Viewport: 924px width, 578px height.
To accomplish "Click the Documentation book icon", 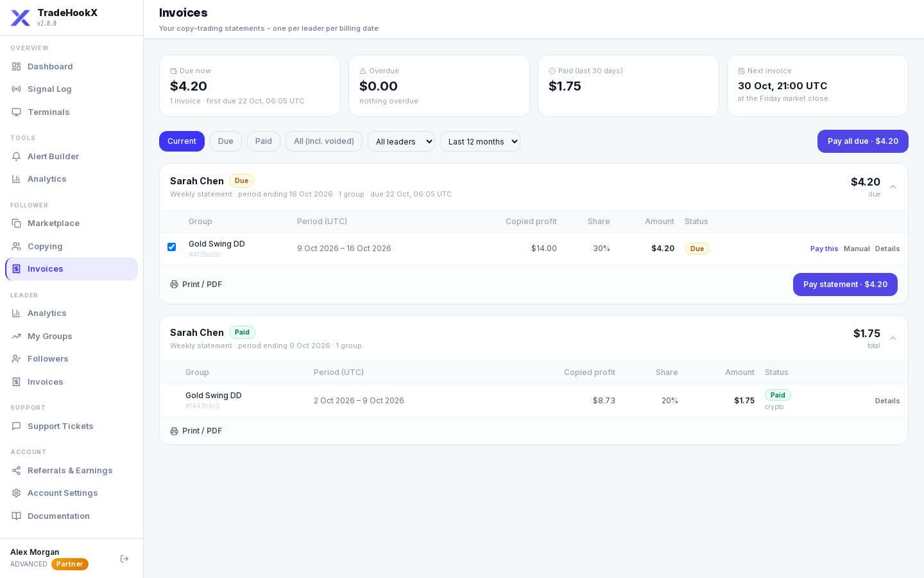I will [x=17, y=516].
